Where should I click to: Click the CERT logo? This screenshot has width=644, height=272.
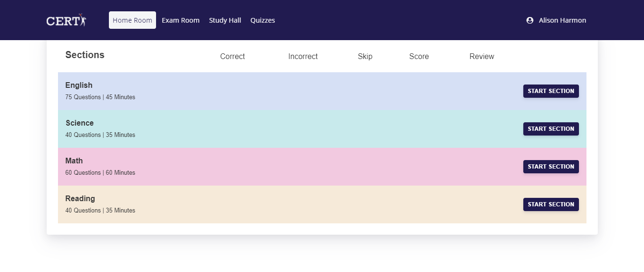pyautogui.click(x=66, y=20)
